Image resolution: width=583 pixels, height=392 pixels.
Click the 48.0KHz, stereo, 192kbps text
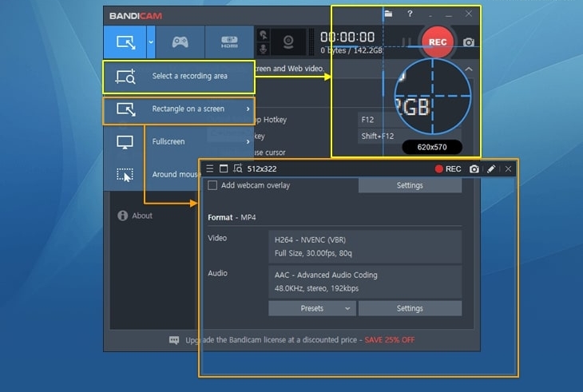click(x=316, y=288)
